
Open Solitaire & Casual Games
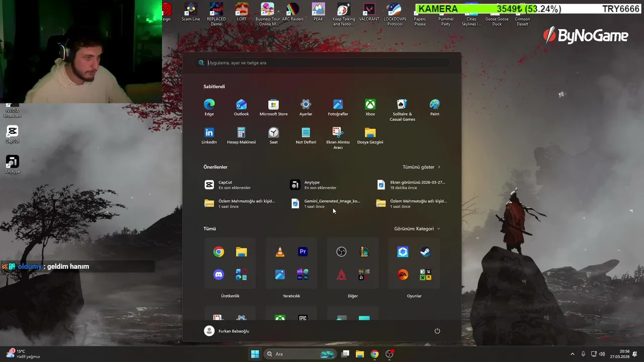[x=402, y=110]
